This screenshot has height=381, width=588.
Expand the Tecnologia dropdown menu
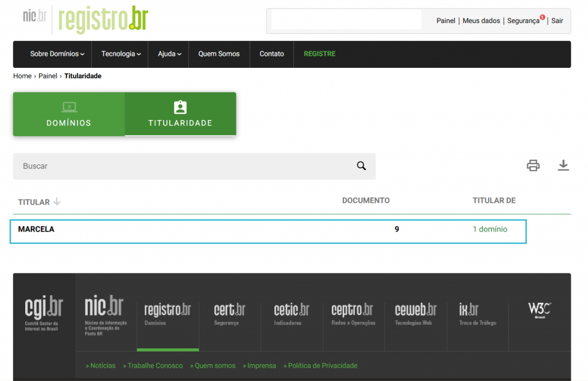[121, 54]
